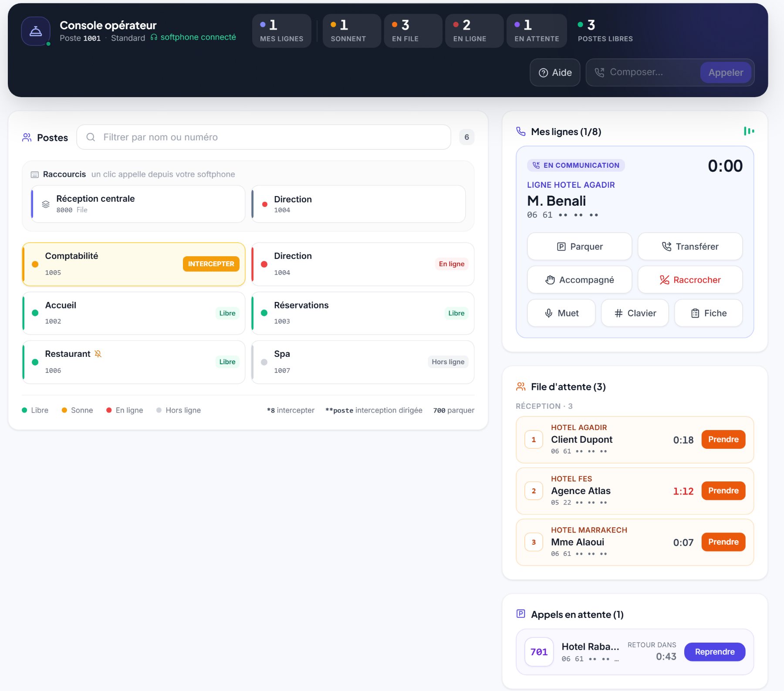Call the Réception centrale shortcut
784x691 pixels.
[138, 204]
